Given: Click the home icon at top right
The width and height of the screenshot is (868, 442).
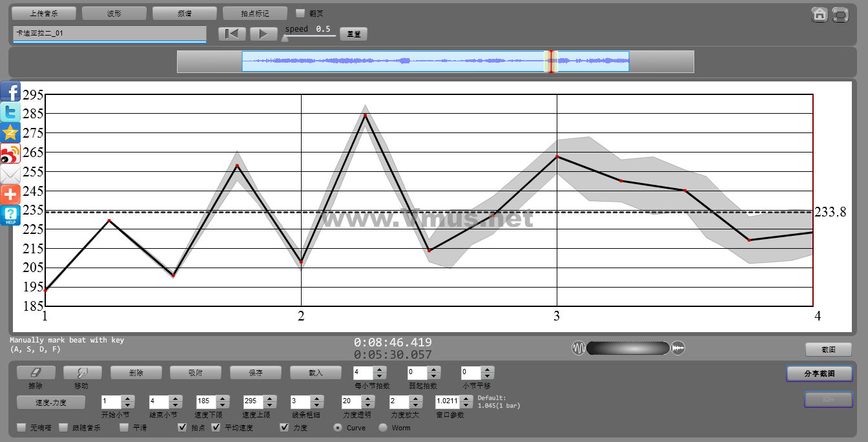Looking at the screenshot, I should (820, 14).
